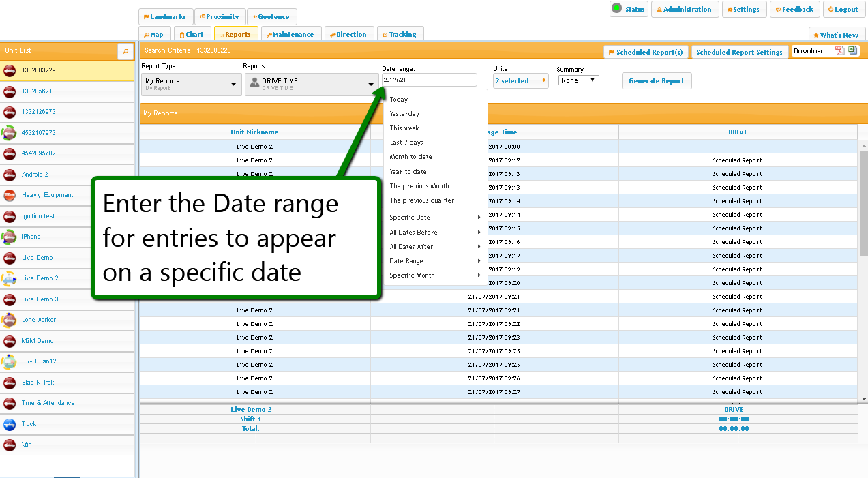Open Scheduled Report Settings
868x478 pixels.
739,53
